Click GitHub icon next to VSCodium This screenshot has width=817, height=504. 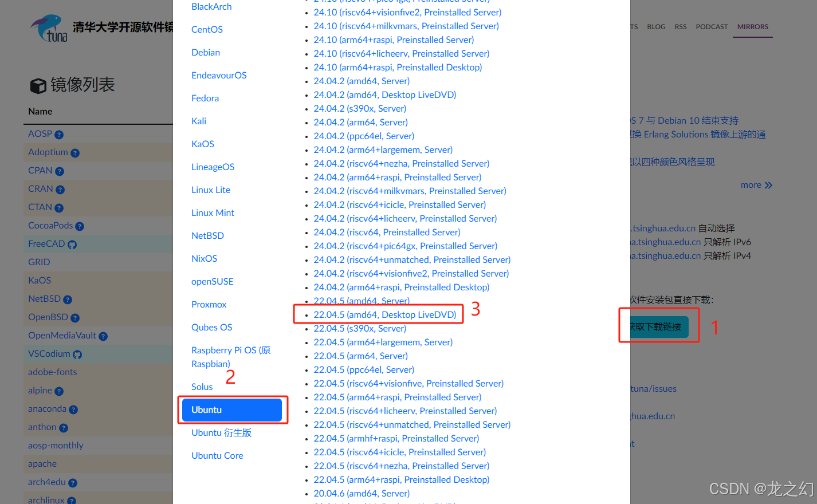77,355
